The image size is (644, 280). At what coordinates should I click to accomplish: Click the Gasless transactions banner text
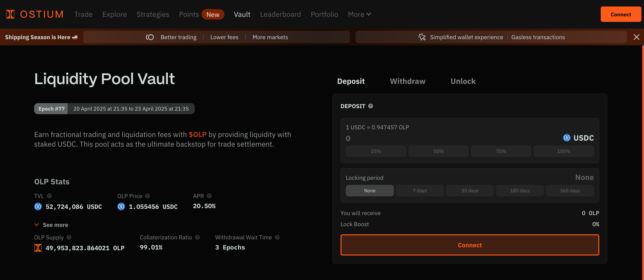(538, 37)
